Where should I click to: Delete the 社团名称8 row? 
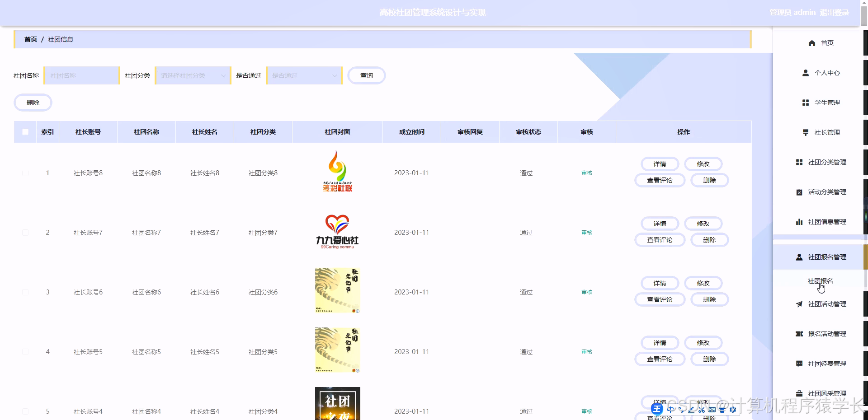coord(709,180)
